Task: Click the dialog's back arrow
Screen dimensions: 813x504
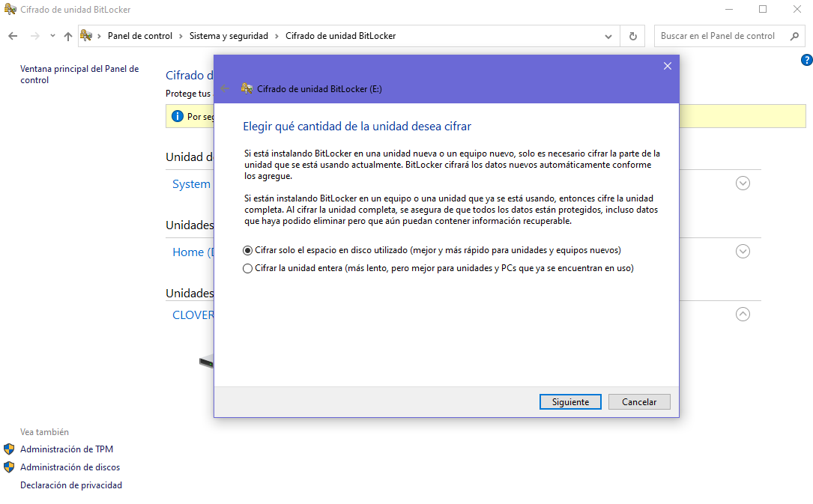Action: (225, 88)
